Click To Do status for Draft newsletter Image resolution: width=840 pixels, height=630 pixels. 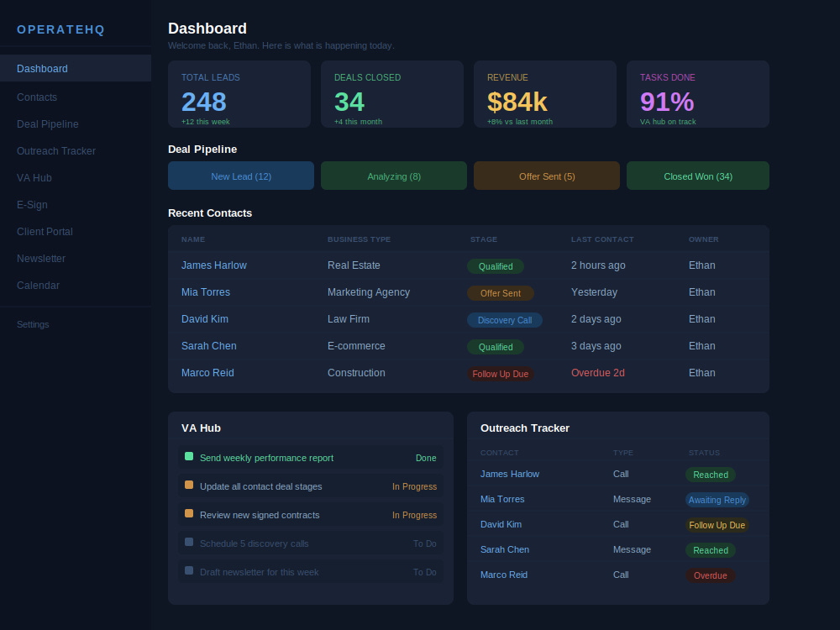[425, 571]
